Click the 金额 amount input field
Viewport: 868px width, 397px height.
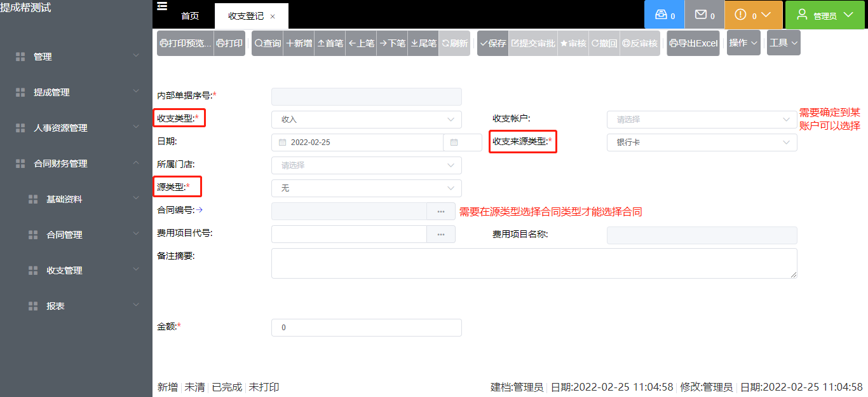367,328
